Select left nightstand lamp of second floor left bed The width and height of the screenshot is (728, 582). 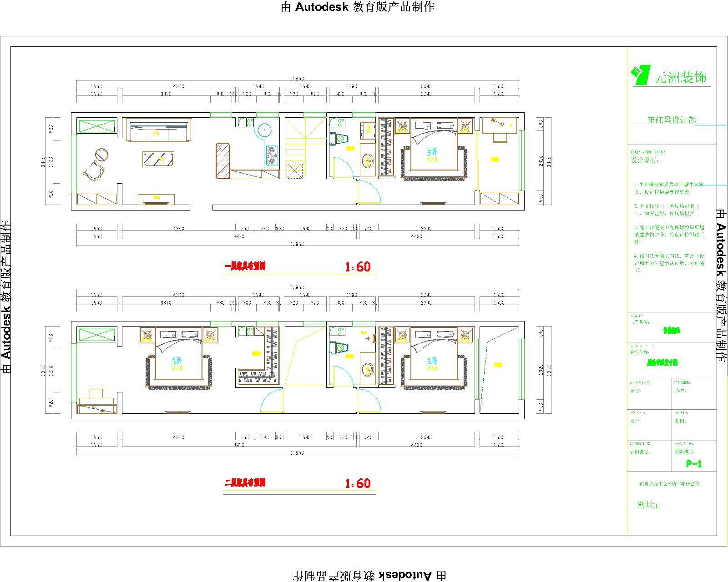coord(147,336)
